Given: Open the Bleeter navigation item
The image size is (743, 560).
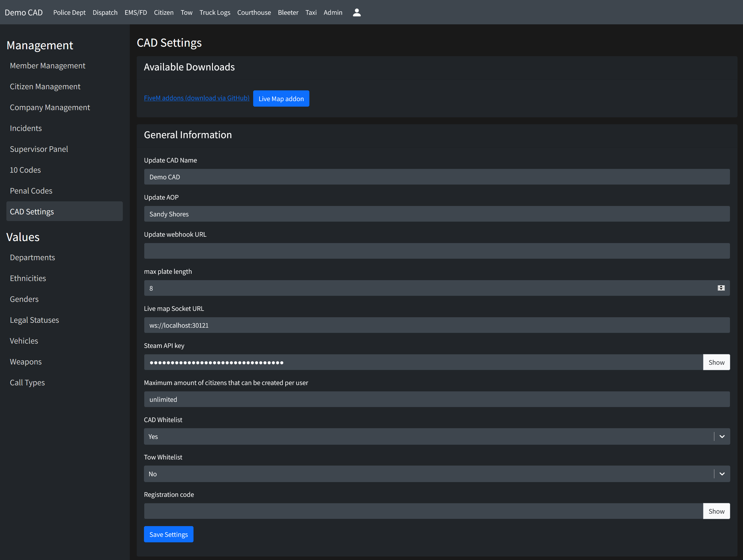Looking at the screenshot, I should click(x=288, y=12).
